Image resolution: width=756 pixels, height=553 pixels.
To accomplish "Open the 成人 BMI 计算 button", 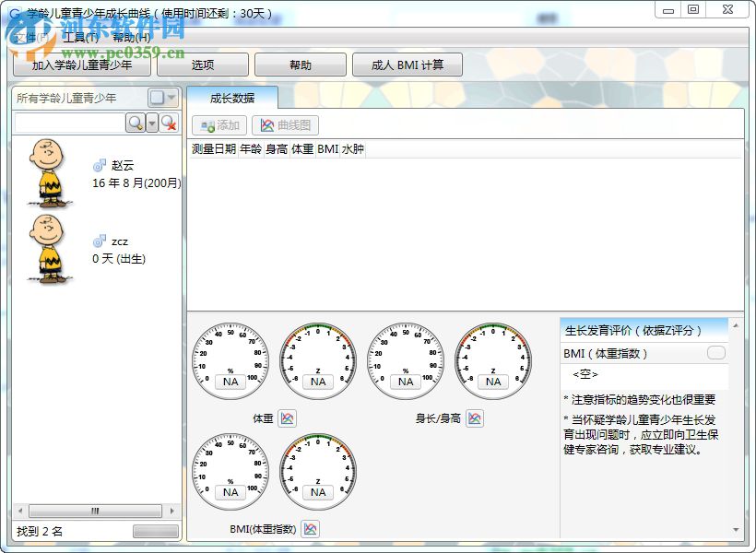I will click(408, 65).
